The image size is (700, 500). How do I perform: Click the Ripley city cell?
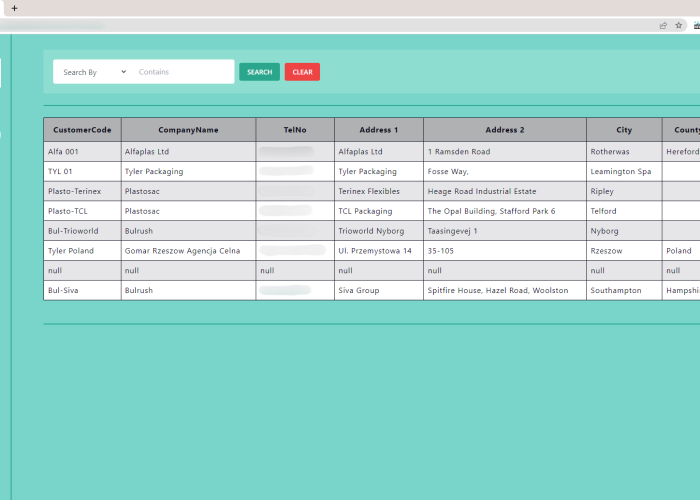[624, 191]
